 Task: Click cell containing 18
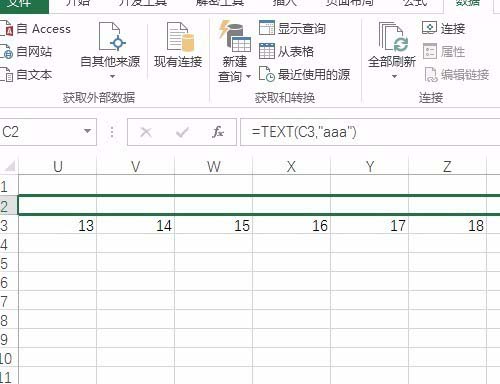[448, 225]
